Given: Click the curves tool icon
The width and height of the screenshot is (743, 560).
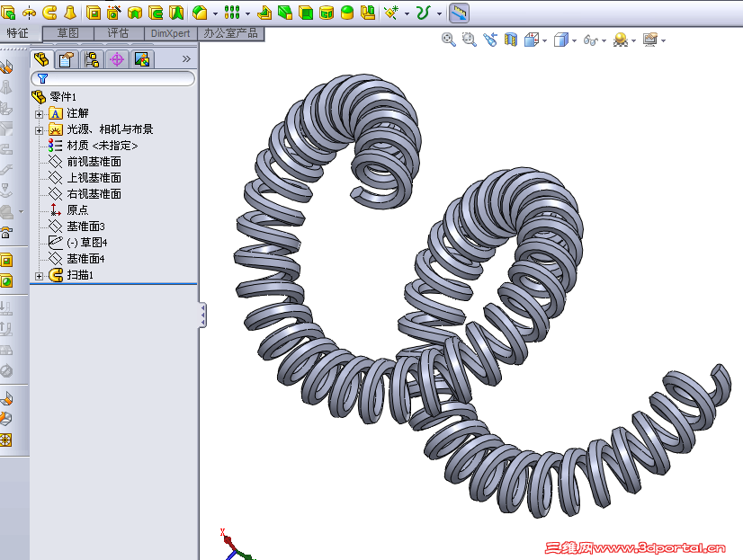Looking at the screenshot, I should pos(423,13).
